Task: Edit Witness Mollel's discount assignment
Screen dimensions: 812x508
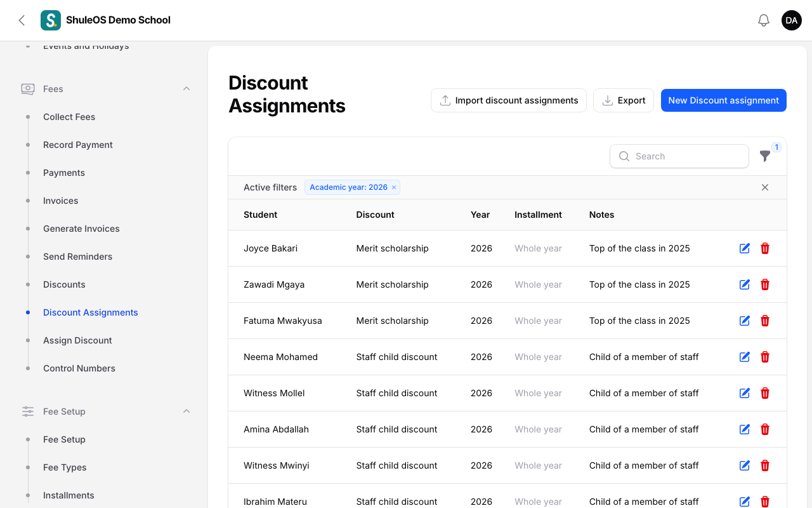Action: click(745, 393)
